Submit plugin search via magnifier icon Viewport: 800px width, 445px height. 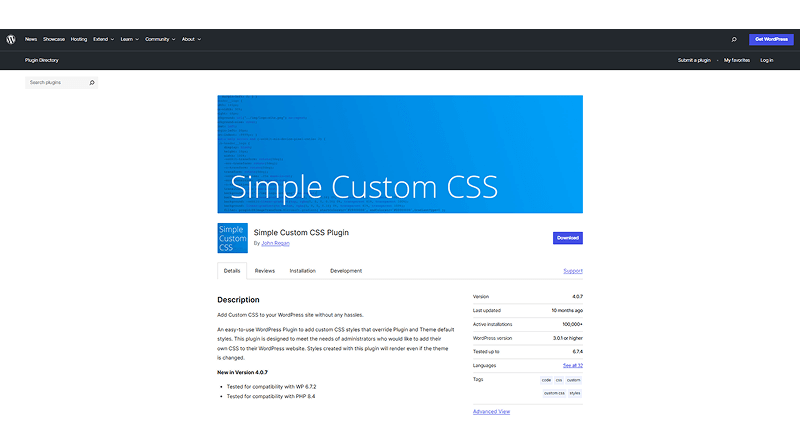92,83
